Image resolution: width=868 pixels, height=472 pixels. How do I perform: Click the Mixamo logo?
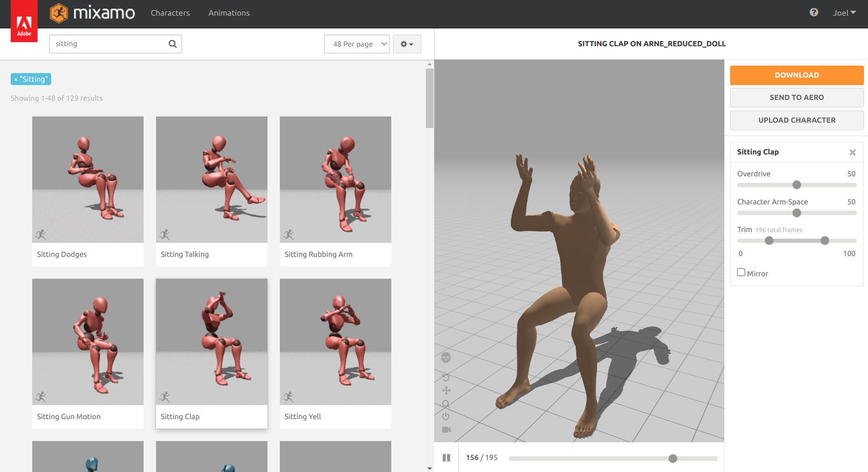[x=92, y=13]
